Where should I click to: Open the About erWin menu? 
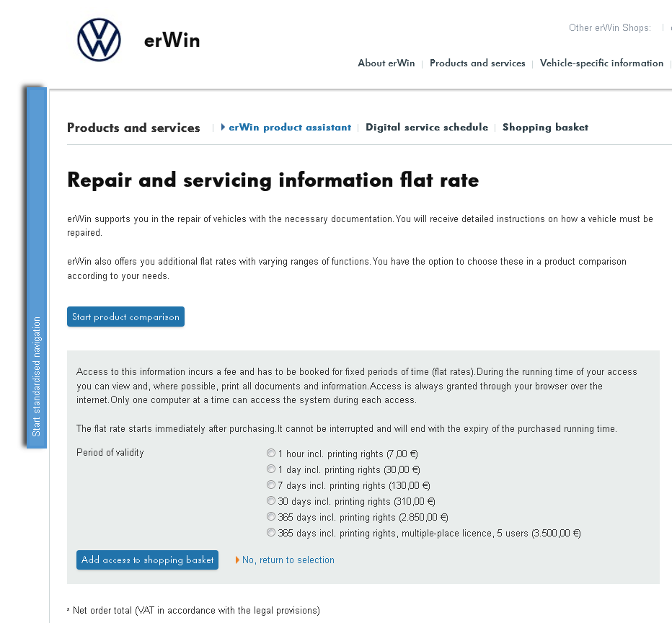[386, 63]
